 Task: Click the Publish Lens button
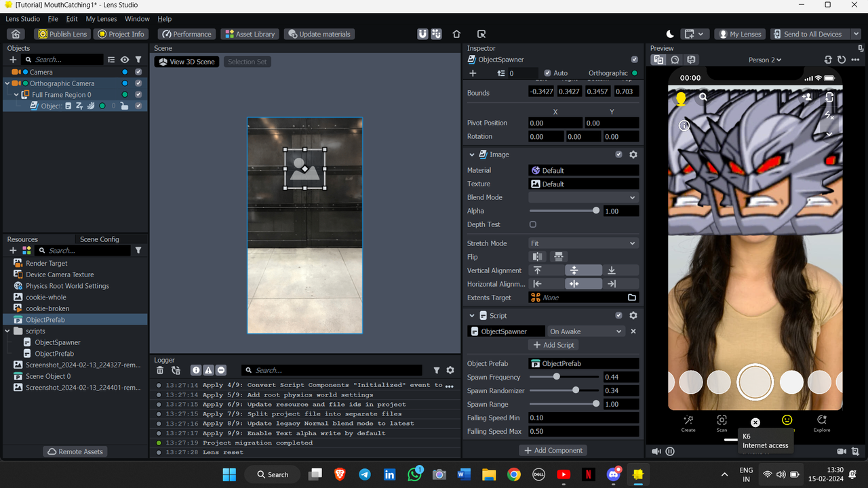[x=62, y=34]
